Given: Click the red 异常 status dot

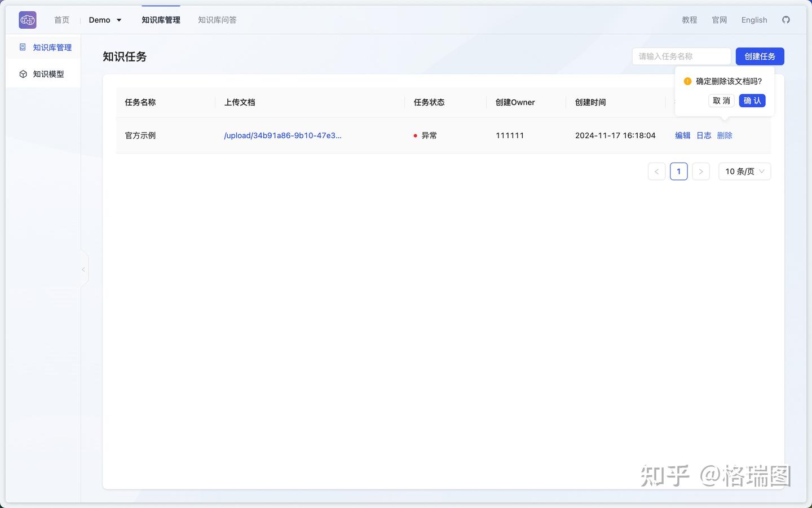Looking at the screenshot, I should [415, 135].
